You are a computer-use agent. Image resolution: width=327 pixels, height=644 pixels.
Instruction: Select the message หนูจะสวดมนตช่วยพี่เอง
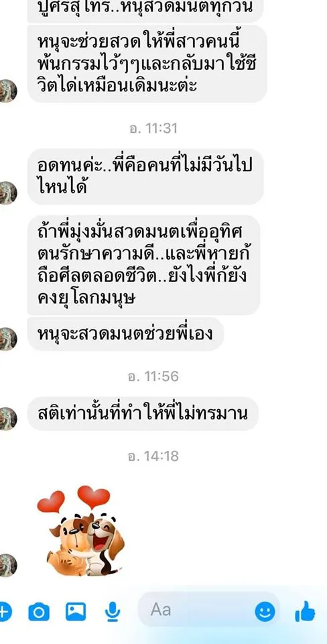(125, 334)
